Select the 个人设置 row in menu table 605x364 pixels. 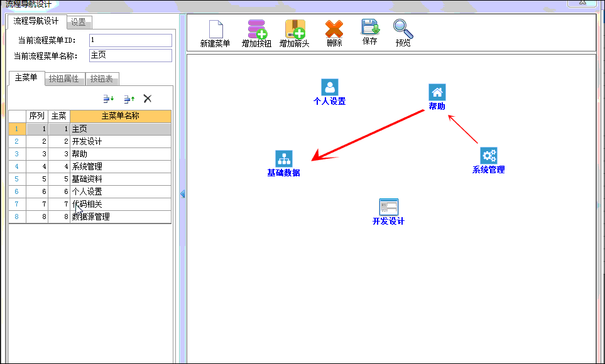pyautogui.click(x=90, y=191)
